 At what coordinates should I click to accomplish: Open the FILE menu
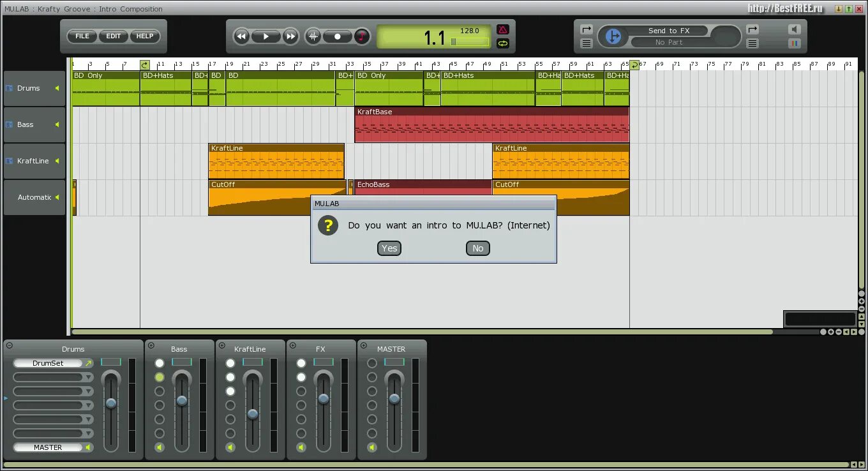[x=82, y=36]
